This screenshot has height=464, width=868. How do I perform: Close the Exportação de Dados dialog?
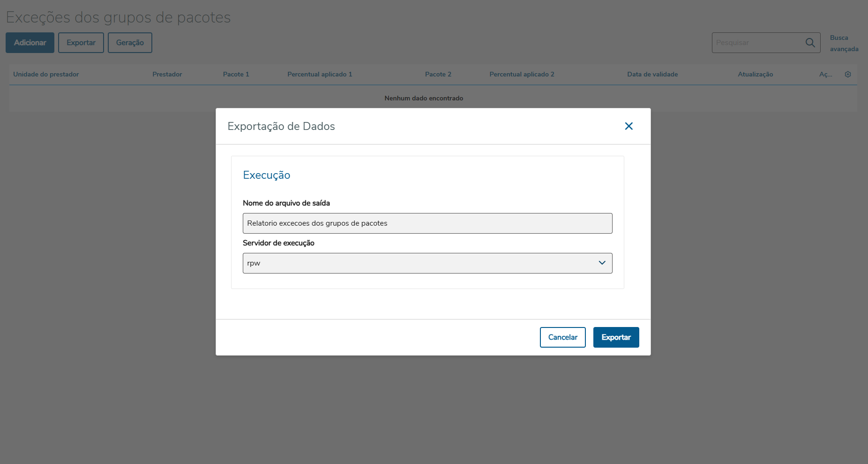629,126
